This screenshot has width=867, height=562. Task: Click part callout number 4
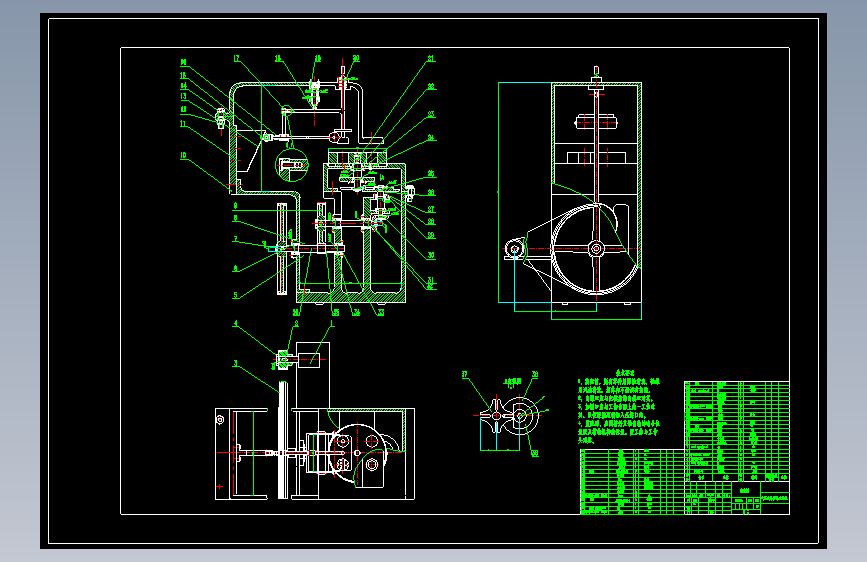236,324
